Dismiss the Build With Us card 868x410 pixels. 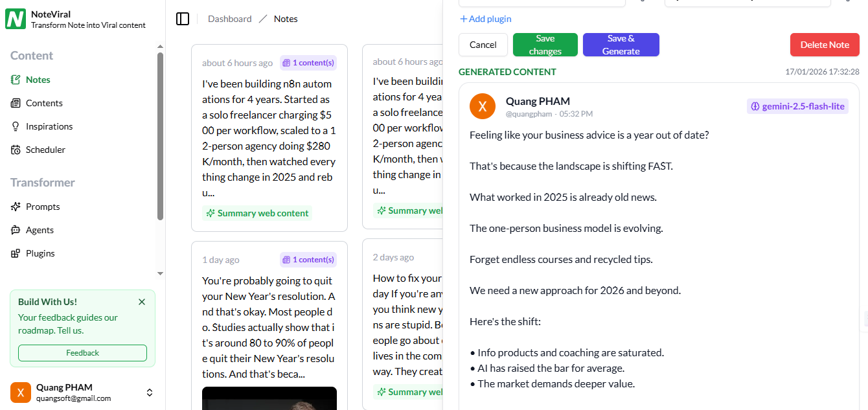pyautogui.click(x=142, y=302)
